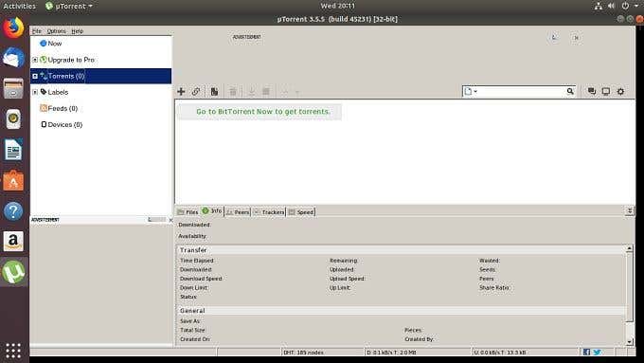Select Upgrade to Pro in sidebar
Viewport: 644px width, 363px height.
click(71, 60)
